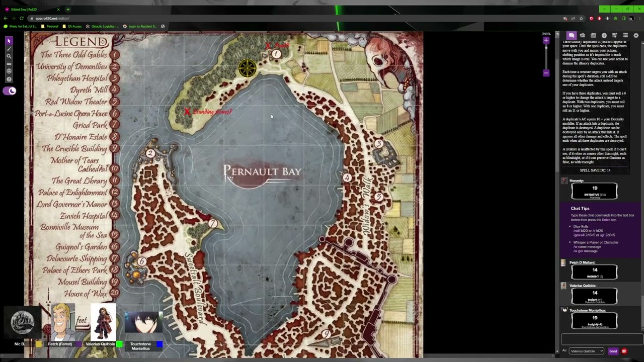
Task: Open the Jukebox playlist tab
Action: click(614, 35)
